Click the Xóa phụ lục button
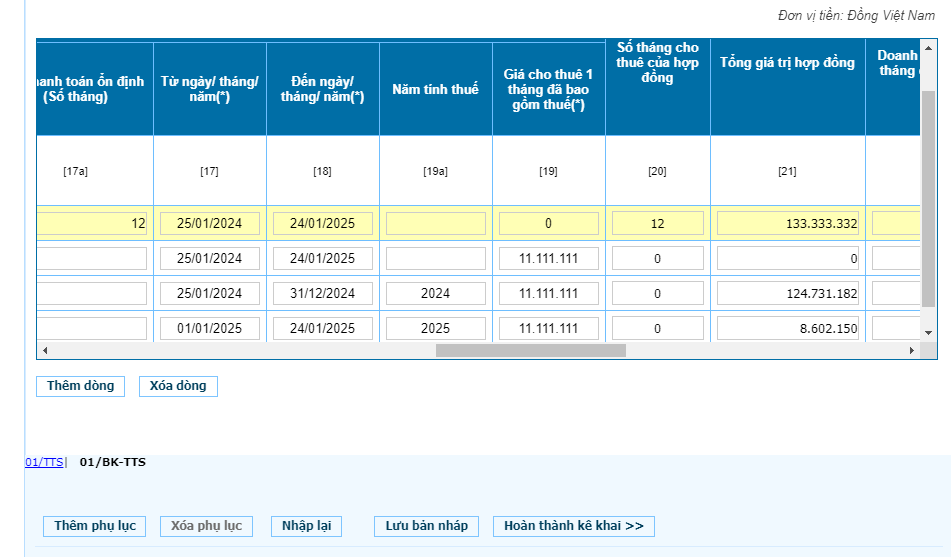 click(206, 526)
